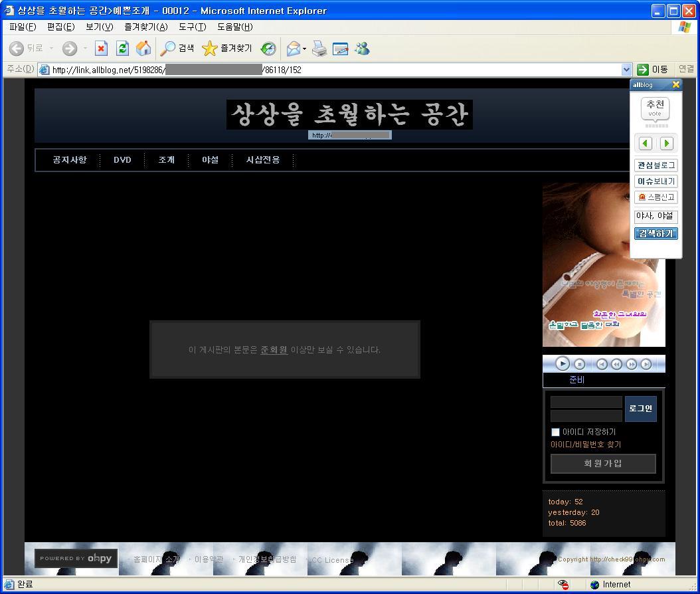700x594 pixels.
Task: Open the Back button history dropdown arrow
Action: 51,49
